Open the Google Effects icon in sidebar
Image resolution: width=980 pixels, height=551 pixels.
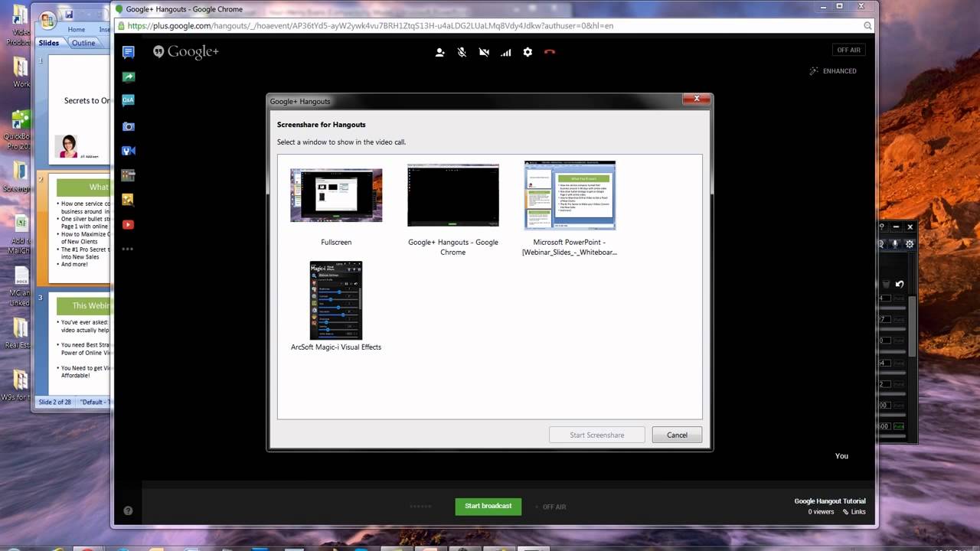point(128,200)
